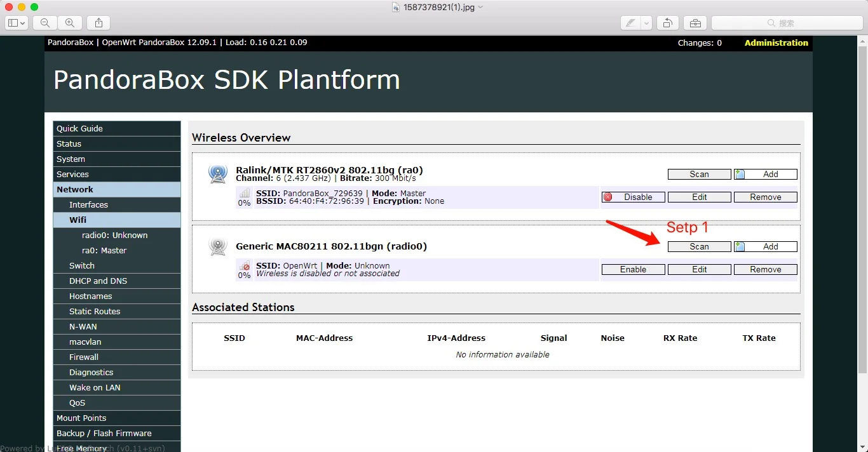Open the file title dropdown chevron
868x452 pixels.
pyautogui.click(x=480, y=8)
